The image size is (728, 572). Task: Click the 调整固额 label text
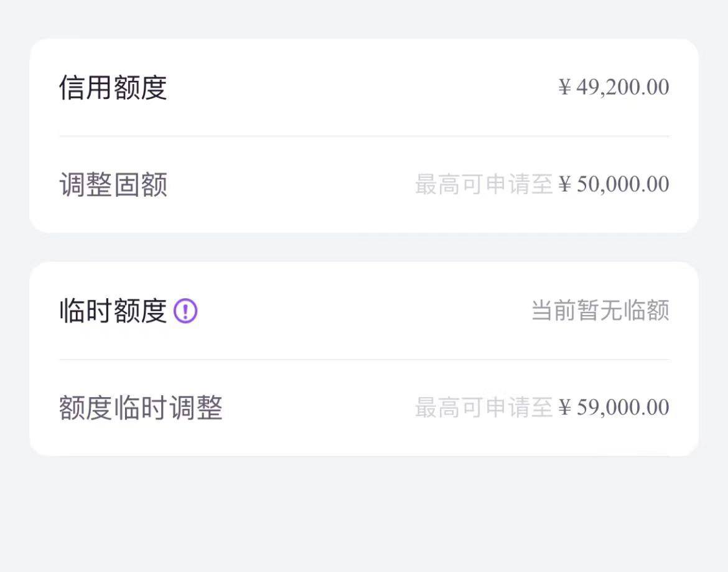[x=113, y=184]
